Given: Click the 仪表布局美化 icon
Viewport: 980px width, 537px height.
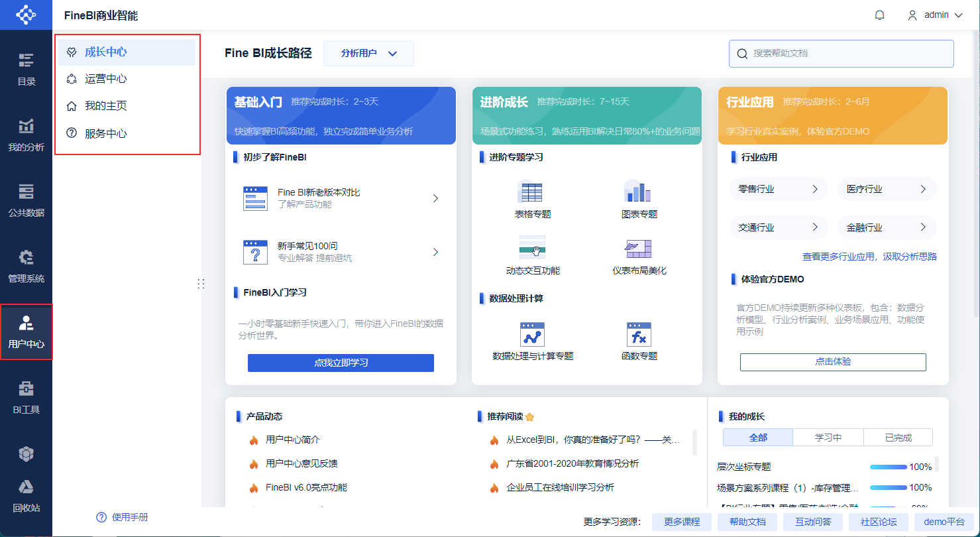Looking at the screenshot, I should tap(639, 249).
